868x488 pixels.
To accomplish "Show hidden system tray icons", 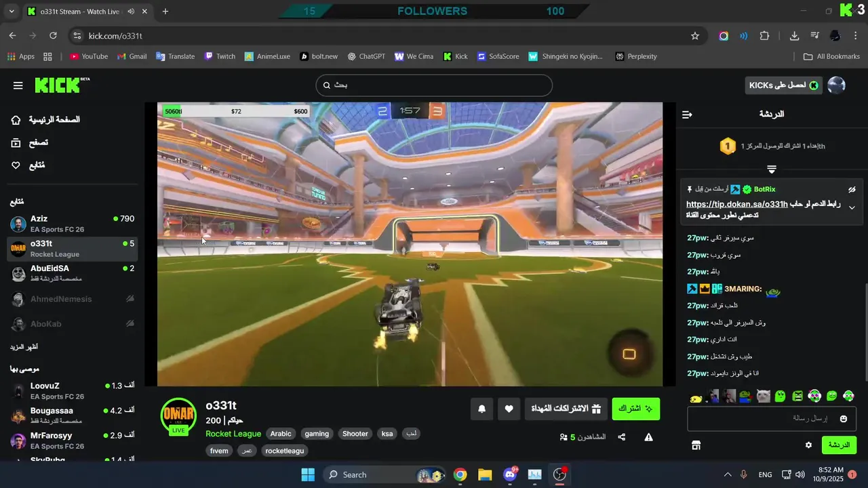I will click(728, 474).
